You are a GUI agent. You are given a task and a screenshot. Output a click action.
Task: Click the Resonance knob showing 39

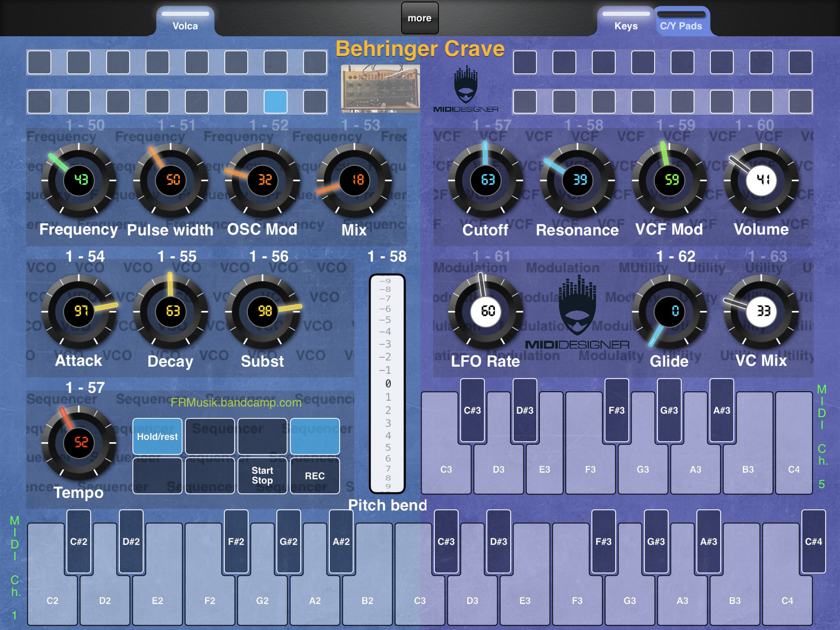(x=577, y=180)
